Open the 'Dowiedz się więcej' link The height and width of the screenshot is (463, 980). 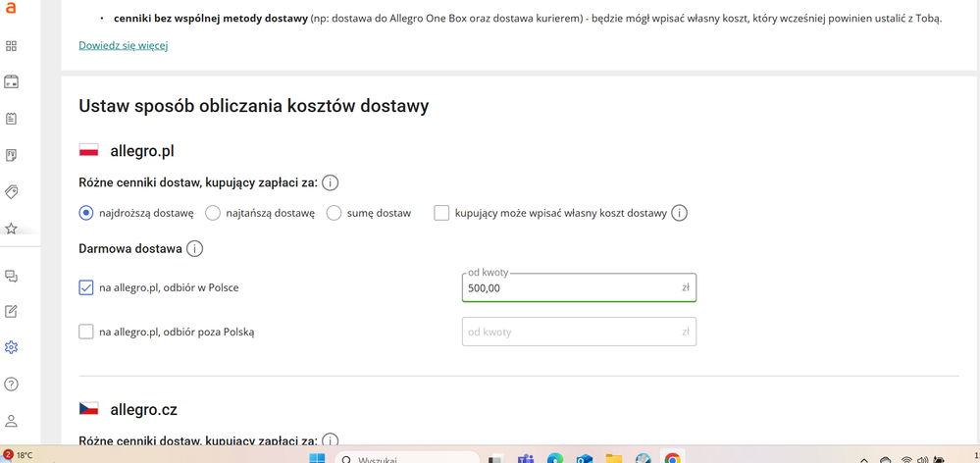pyautogui.click(x=124, y=45)
